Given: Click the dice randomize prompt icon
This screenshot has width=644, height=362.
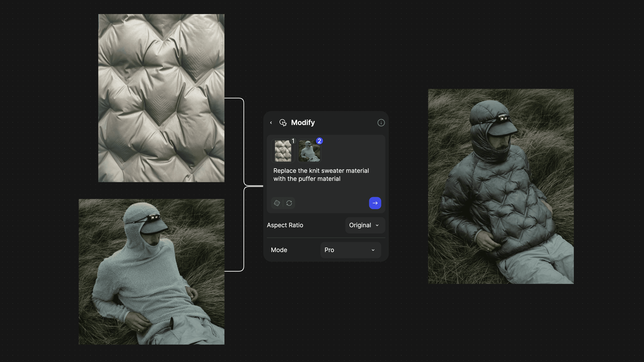Looking at the screenshot, I should pos(277,203).
